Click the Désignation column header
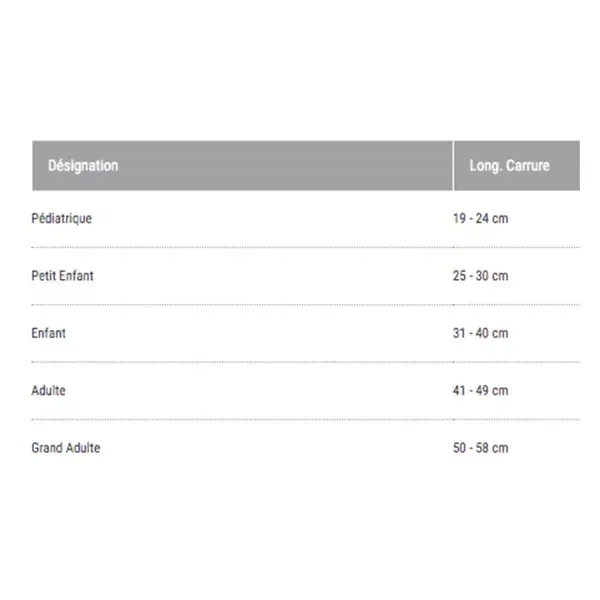Screen dimensions: 600x600 [x=83, y=166]
